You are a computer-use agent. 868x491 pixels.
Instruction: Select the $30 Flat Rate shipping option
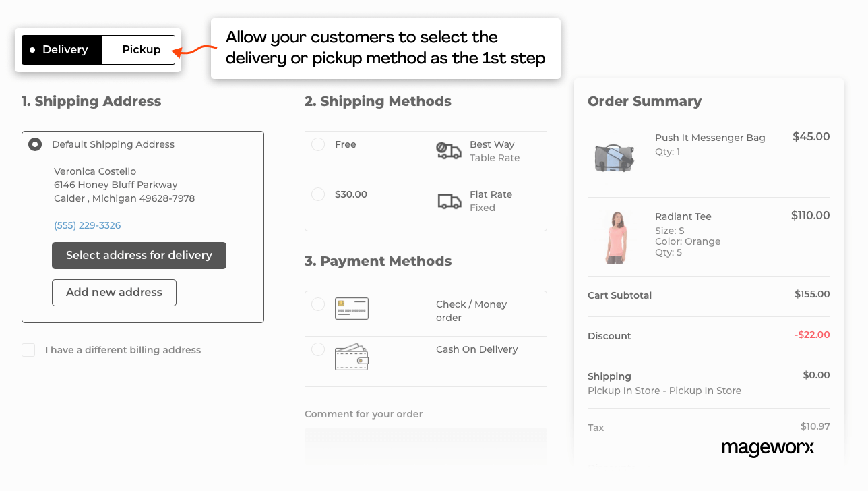coord(317,194)
